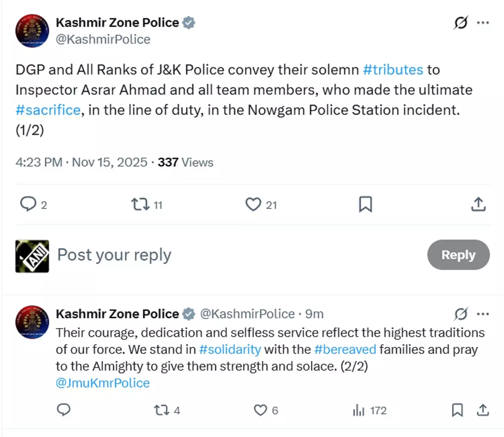Like the main post with 21 likes
This screenshot has height=437, width=504.
pos(253,204)
